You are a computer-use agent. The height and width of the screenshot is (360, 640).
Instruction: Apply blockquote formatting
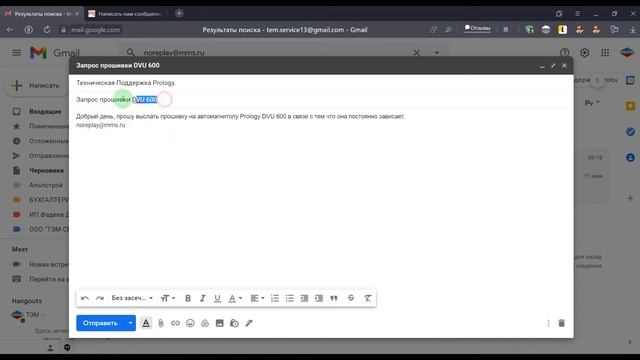click(333, 298)
